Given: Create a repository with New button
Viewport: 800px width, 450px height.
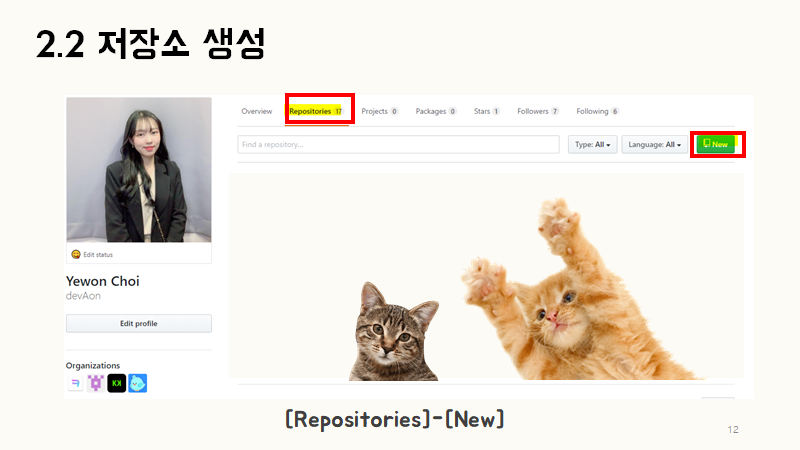Looking at the screenshot, I should tap(716, 144).
